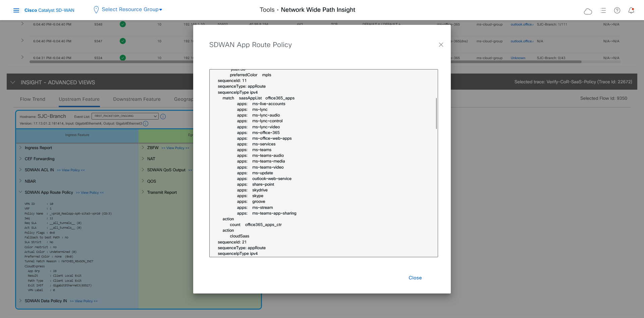
Task: Click the cloud status icon in header
Action: [x=588, y=11]
